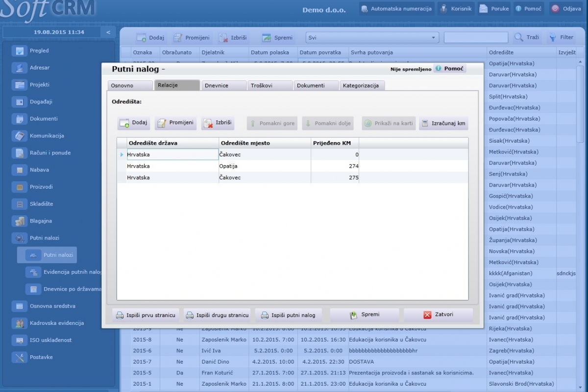The height and width of the screenshot is (392, 588).
Task: Click Izračunaj km calculator icon
Action: click(x=424, y=123)
